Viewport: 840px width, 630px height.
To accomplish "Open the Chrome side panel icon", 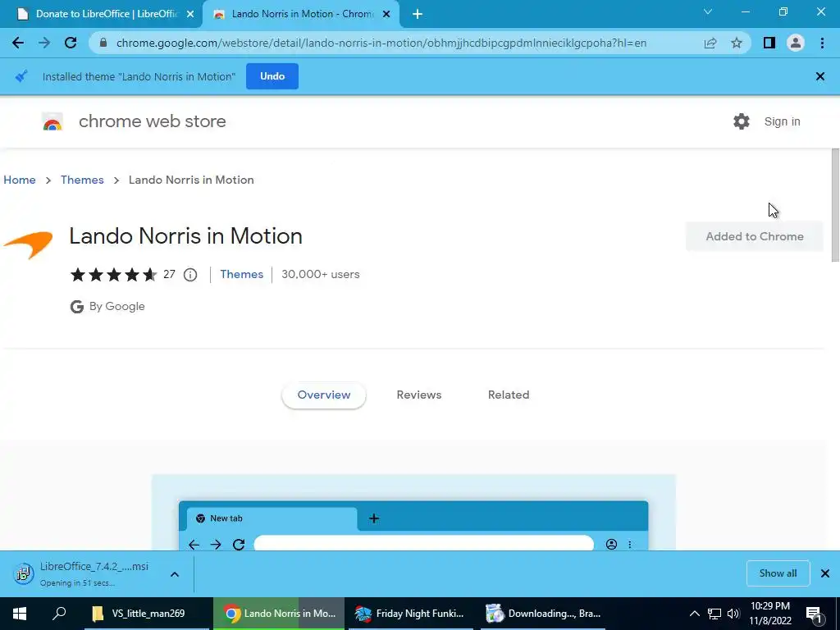I will pyautogui.click(x=769, y=43).
